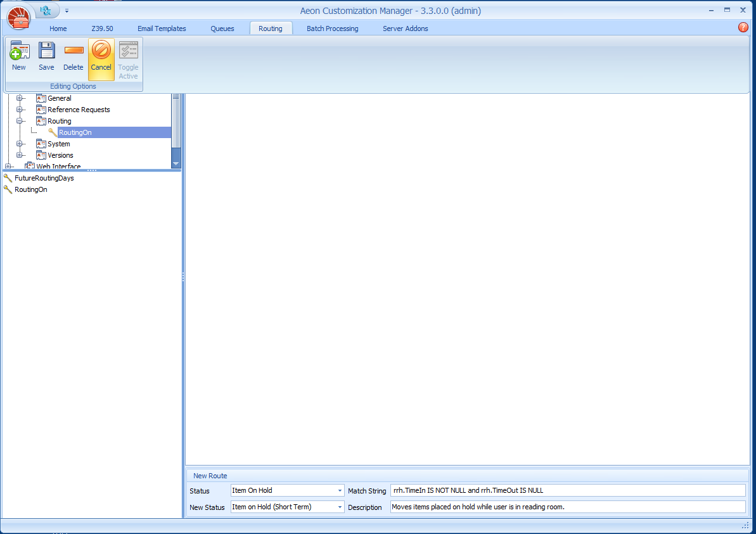756x534 pixels.
Task: Click the Routing folder icon in the tree
Action: click(x=41, y=121)
